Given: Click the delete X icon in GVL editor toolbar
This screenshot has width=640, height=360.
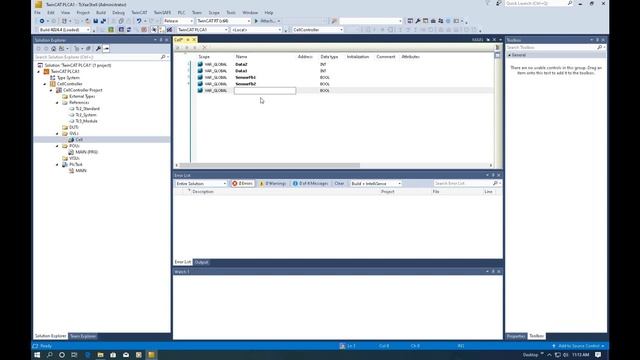Looking at the screenshot, I should point(204,48).
